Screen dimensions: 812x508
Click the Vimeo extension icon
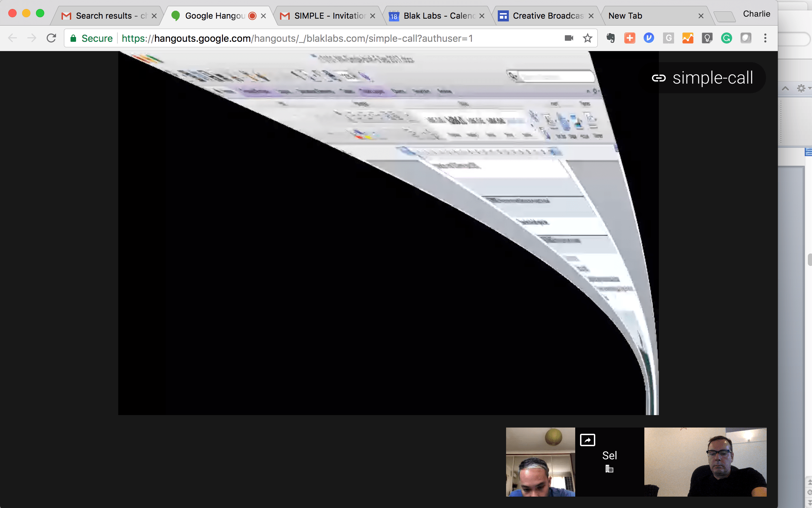point(649,38)
